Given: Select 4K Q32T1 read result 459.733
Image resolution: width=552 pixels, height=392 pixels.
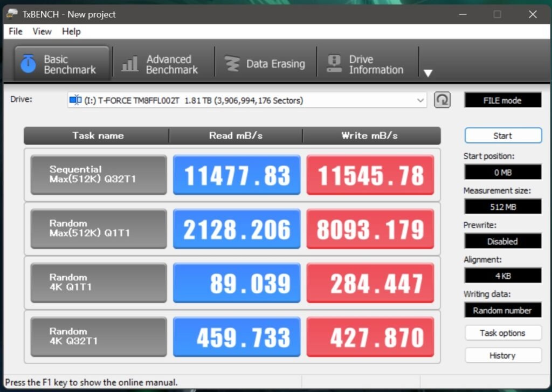Looking at the screenshot, I should pyautogui.click(x=237, y=336).
